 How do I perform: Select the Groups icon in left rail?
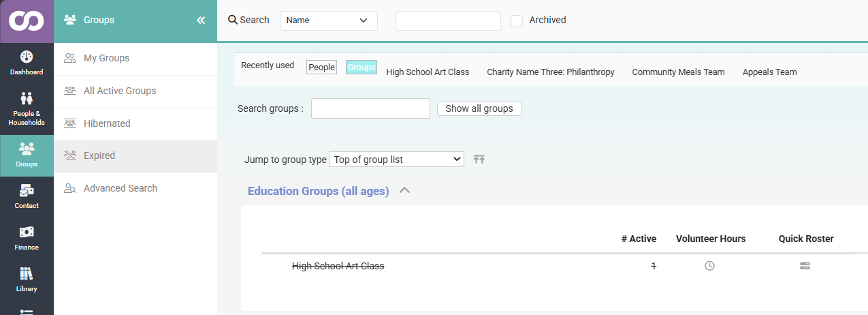27,149
